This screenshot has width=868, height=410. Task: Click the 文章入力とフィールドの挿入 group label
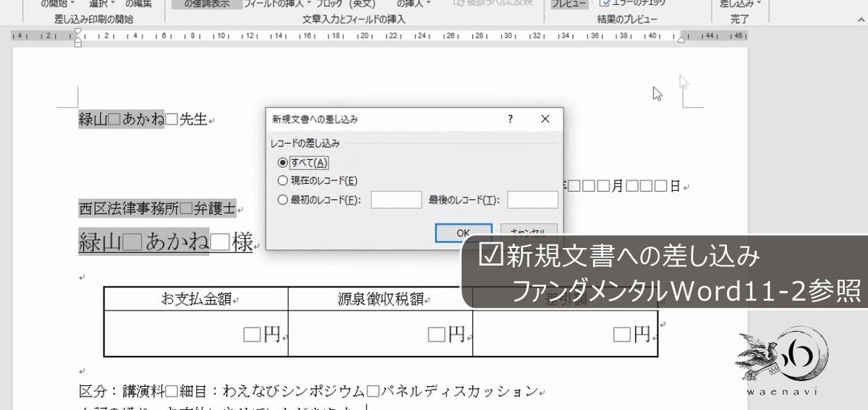point(354,20)
